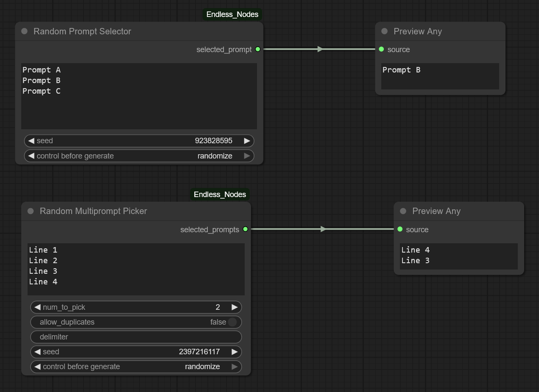
Task: Click the Endless_Nodes badge above Random Prompt Selector
Action: click(232, 14)
